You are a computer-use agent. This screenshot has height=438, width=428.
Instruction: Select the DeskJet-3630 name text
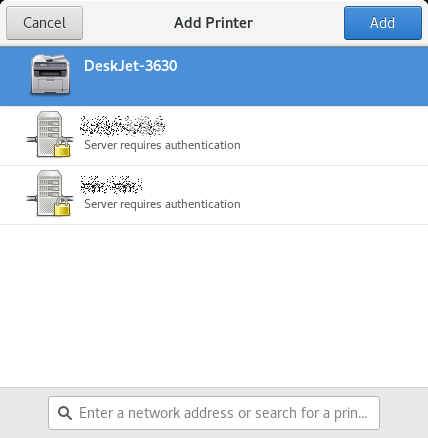tap(131, 66)
